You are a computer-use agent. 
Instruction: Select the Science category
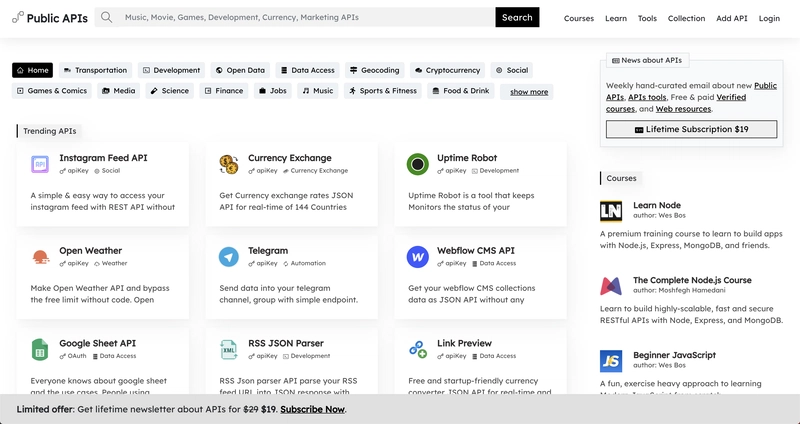click(x=169, y=91)
